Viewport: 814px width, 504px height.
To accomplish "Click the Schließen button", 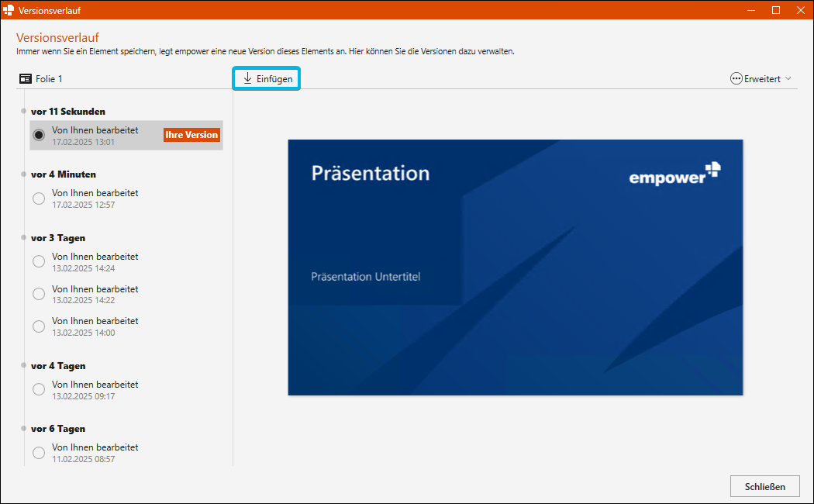I will pos(764,486).
